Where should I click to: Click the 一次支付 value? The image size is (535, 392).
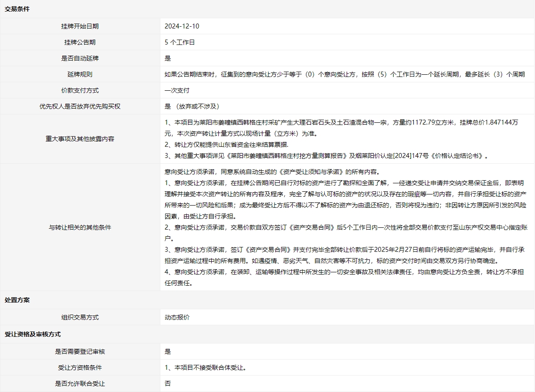[x=177, y=90]
